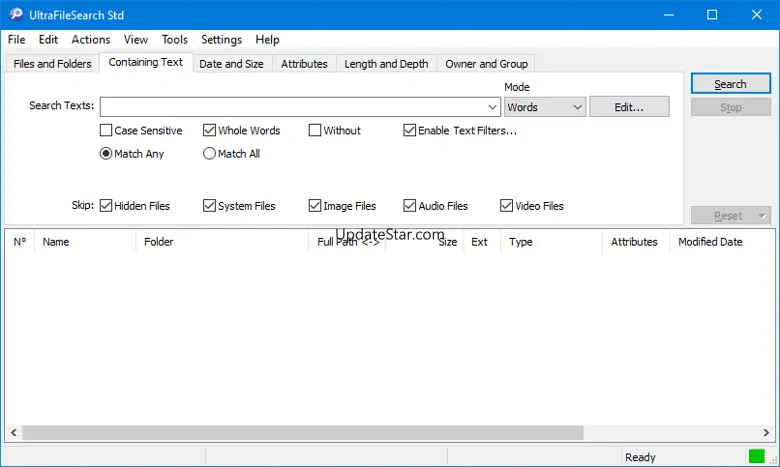Click the Stop button
The image size is (780, 467).
tap(730, 107)
